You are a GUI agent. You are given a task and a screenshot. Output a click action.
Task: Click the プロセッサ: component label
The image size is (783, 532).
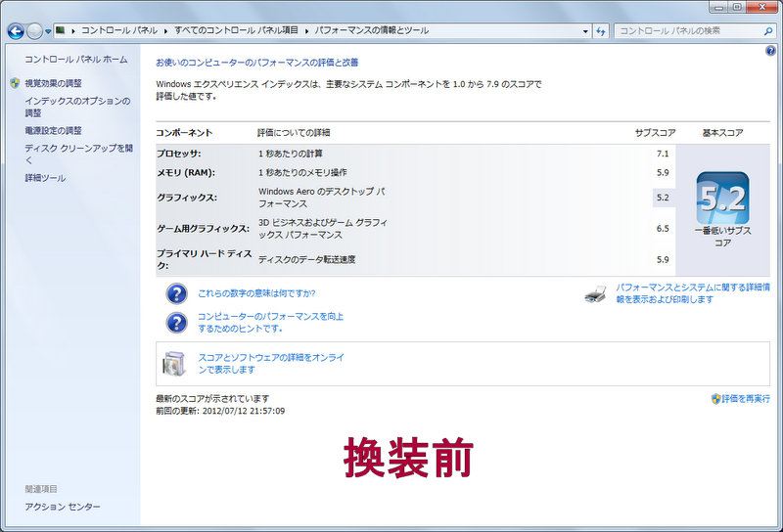point(179,154)
